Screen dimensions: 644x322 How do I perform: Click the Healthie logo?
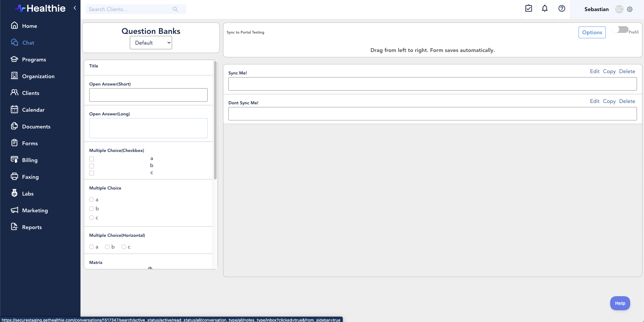coord(40,8)
